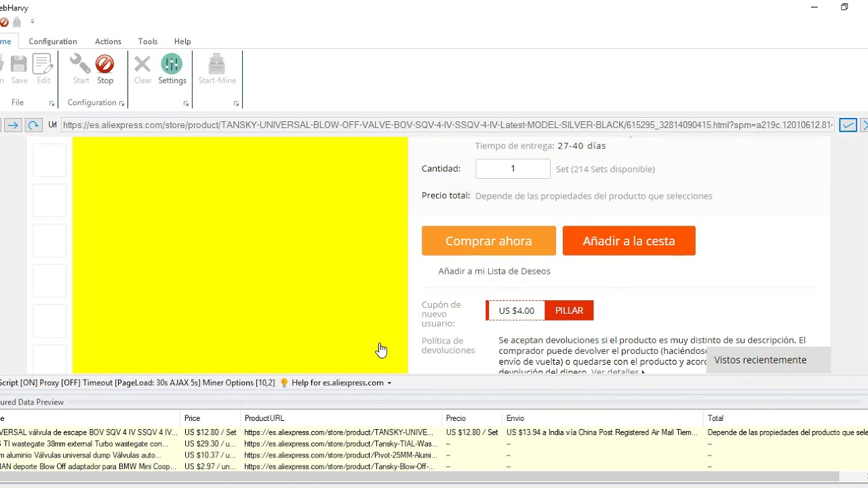This screenshot has width=868, height=488.
Task: Click the browser URL address field
Action: pyautogui.click(x=448, y=125)
